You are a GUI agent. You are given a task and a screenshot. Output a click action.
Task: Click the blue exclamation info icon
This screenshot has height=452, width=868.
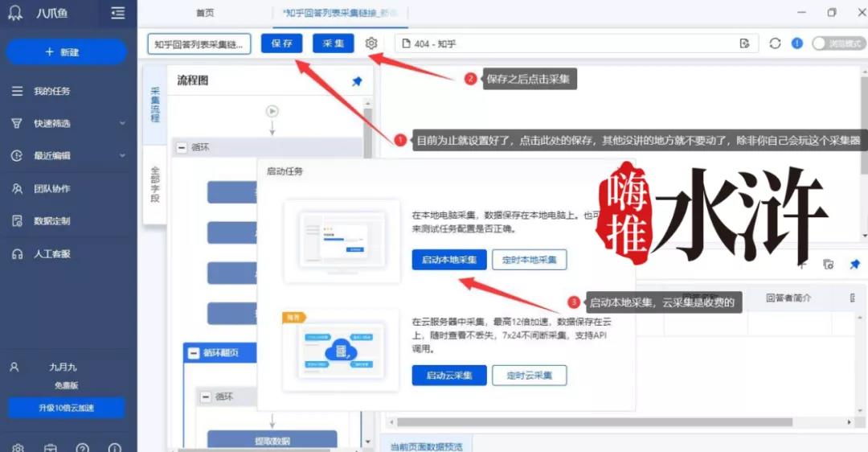point(797,43)
